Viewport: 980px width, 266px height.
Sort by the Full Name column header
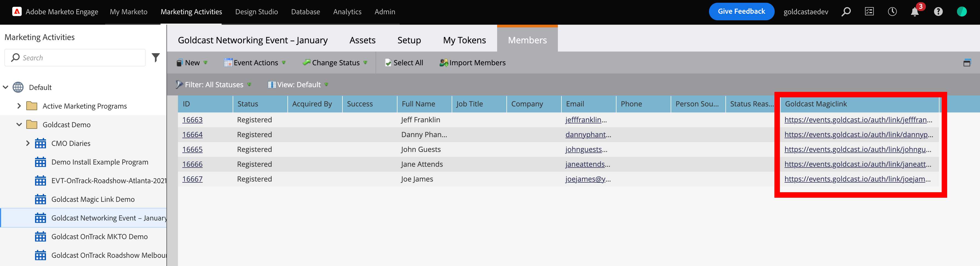[x=424, y=104]
